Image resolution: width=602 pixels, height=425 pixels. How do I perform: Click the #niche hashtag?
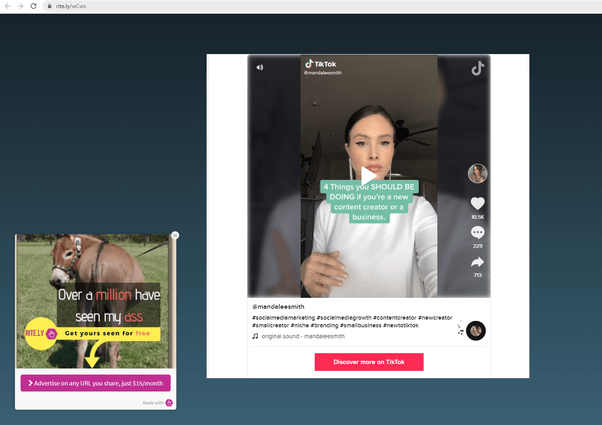pos(300,326)
